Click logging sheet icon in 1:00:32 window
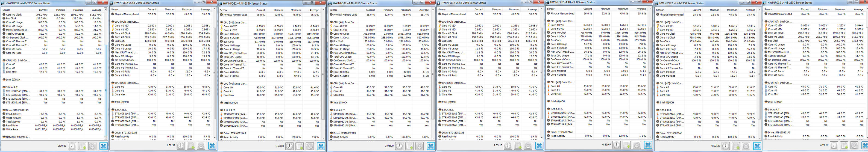Viewport: 868px width, 152px height. pyautogui.click(x=191, y=145)
